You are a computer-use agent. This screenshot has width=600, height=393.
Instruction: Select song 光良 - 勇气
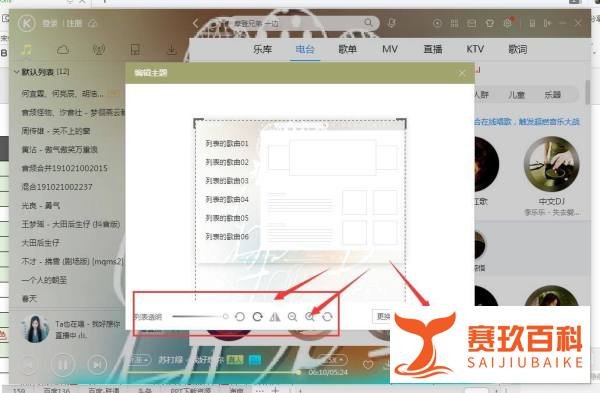(41, 205)
